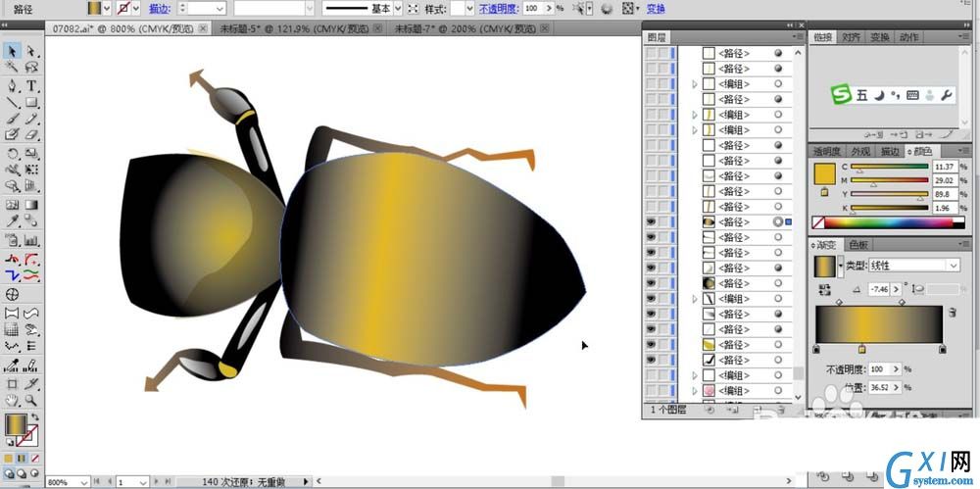Viewport: 980px width, 489px height.
Task: Open Sogou soft keyboard icon
Action: 912,96
